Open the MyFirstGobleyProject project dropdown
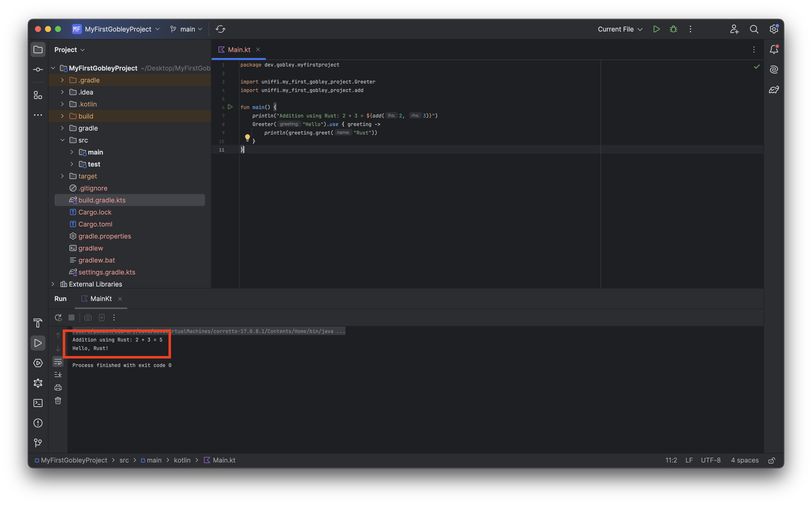812x505 pixels. pyautogui.click(x=116, y=29)
